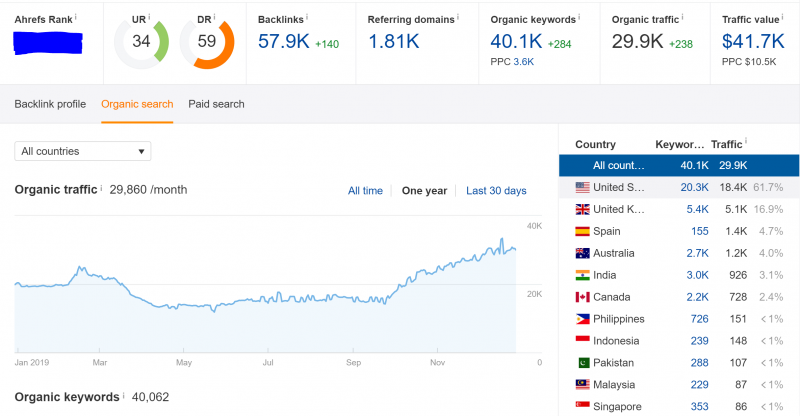Open Indonesia keywords 239
This screenshot has width=800, height=416.
pyautogui.click(x=699, y=341)
